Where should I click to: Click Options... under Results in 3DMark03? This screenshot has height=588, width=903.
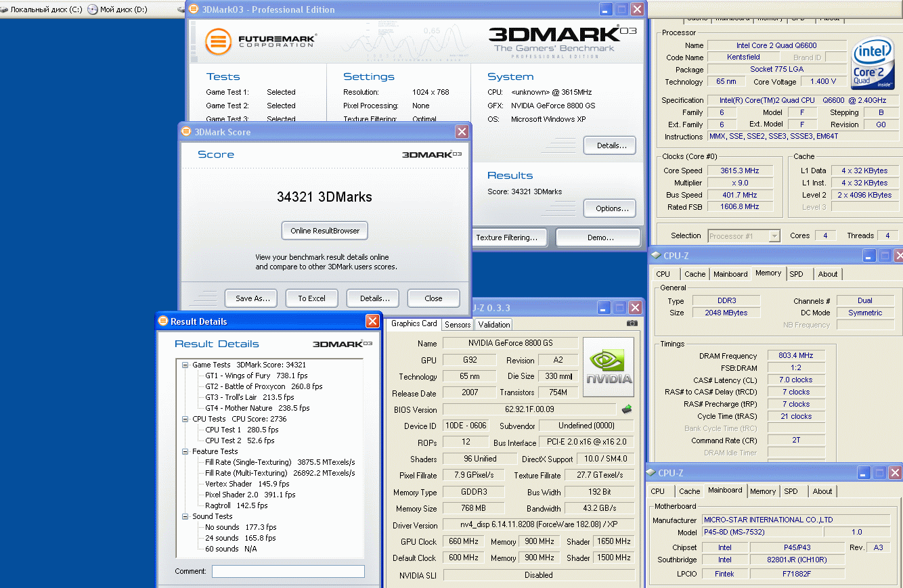click(610, 208)
